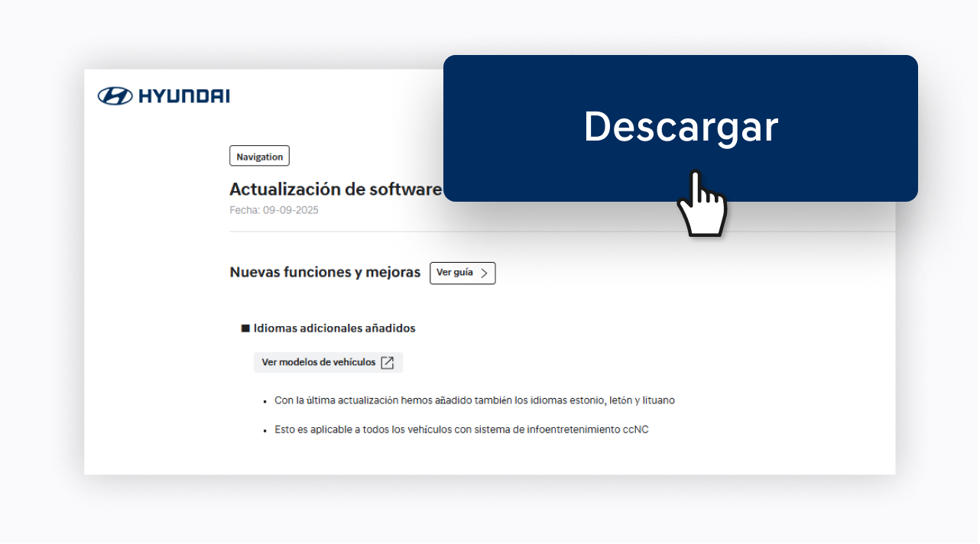Click the external link icon beside vehículos

388,362
